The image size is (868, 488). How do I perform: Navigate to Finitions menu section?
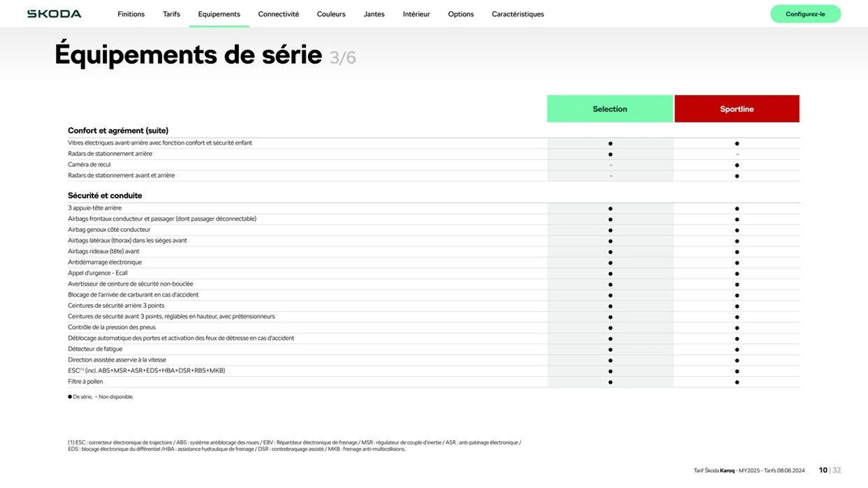[x=131, y=13]
